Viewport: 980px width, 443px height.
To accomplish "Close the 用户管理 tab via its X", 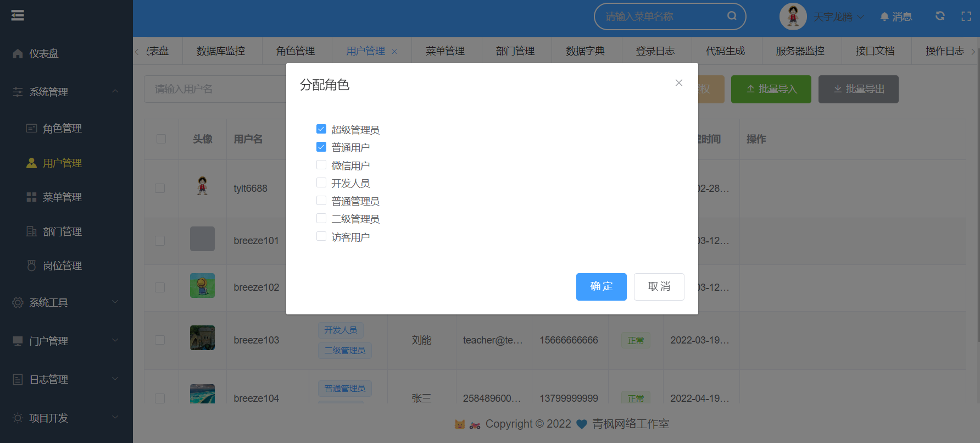I will point(394,52).
